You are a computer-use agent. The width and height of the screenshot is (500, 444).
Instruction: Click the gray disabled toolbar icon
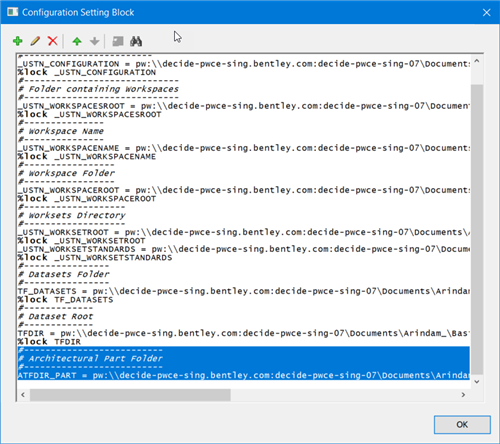tap(118, 41)
